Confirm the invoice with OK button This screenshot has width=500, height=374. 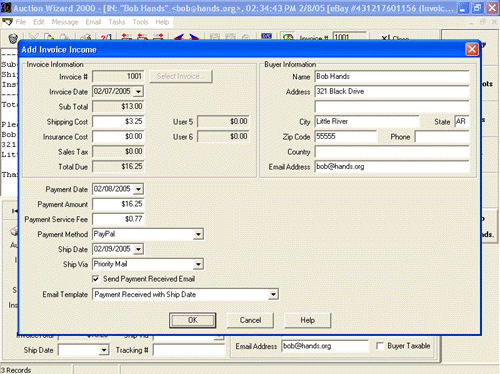pyautogui.click(x=192, y=320)
